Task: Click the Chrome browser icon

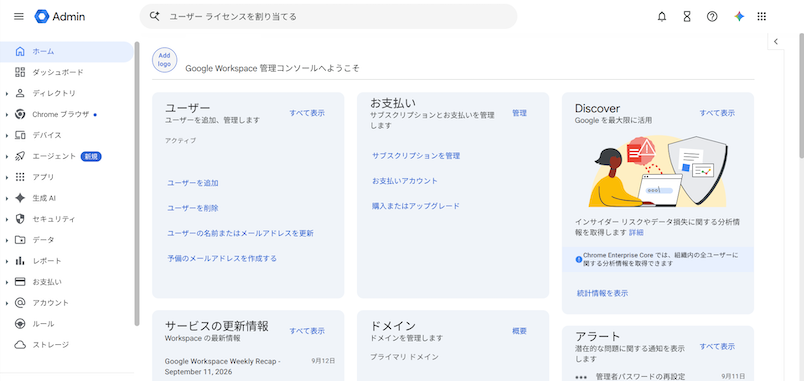Action: click(x=20, y=114)
